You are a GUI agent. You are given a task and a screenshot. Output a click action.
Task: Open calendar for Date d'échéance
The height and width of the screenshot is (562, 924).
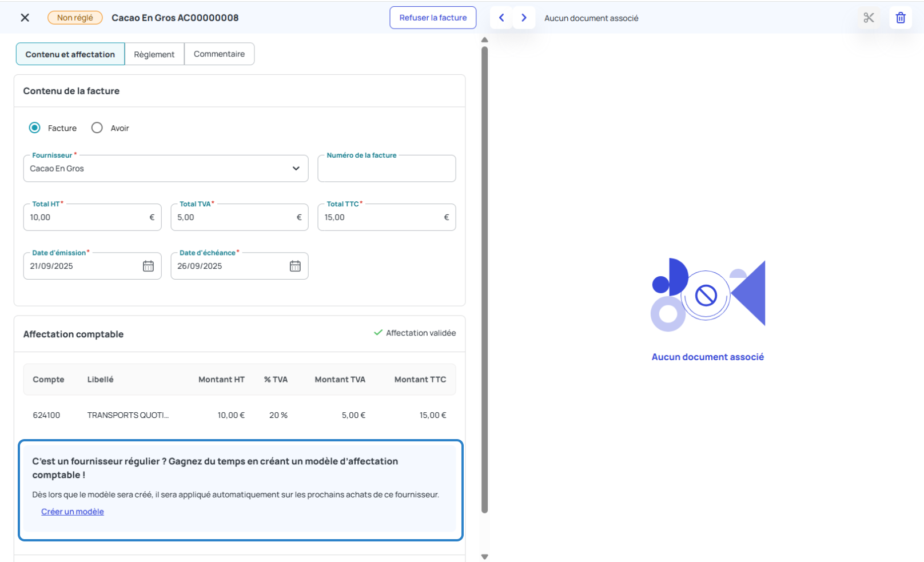(x=295, y=266)
